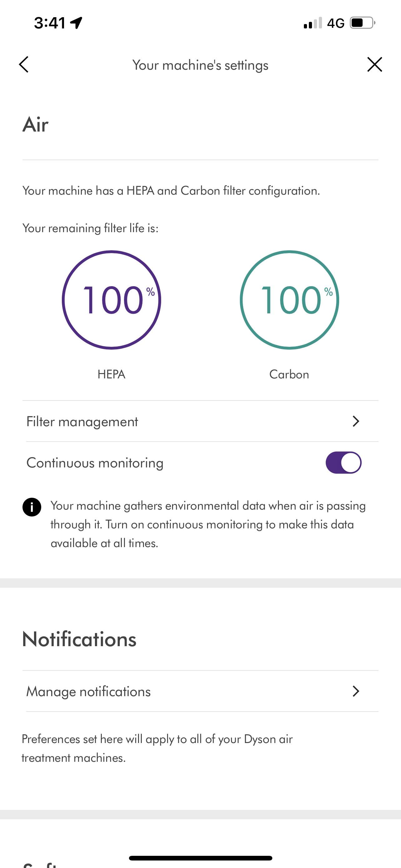Image resolution: width=401 pixels, height=868 pixels.
Task: Tap the cellular signal bars icon
Action: pyautogui.click(x=313, y=23)
